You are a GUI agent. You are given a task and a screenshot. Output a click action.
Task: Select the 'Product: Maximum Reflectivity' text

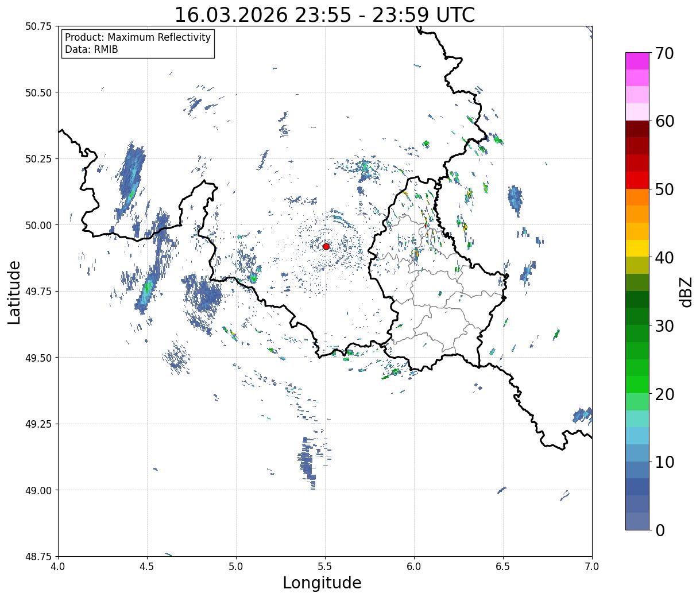[138, 37]
